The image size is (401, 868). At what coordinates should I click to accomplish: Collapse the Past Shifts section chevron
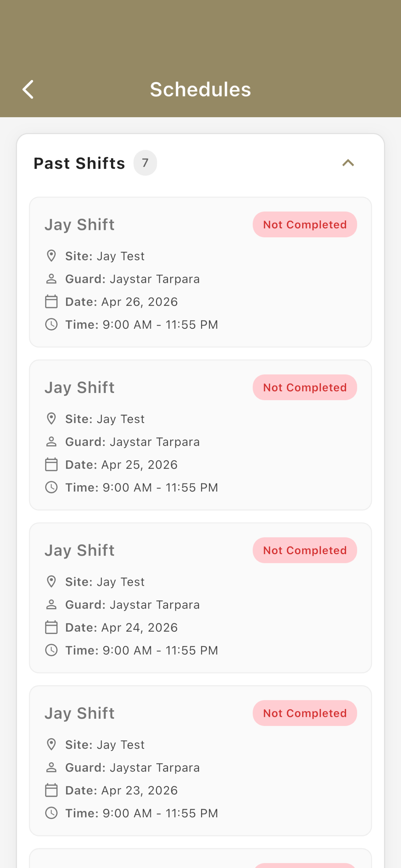click(348, 163)
